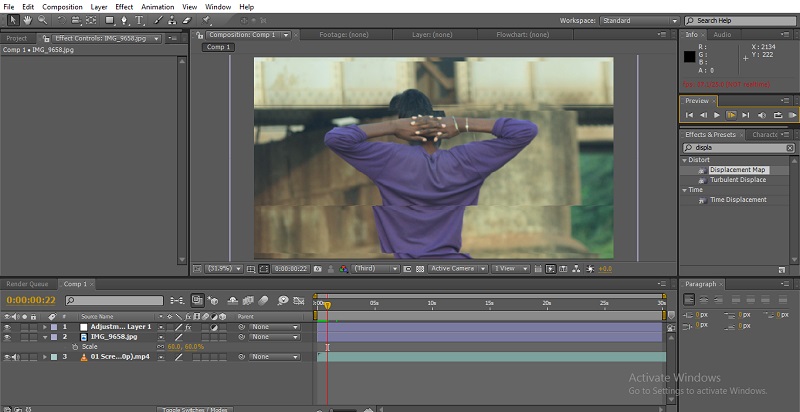Select the Brush tool
800x412 pixels.
(158, 20)
